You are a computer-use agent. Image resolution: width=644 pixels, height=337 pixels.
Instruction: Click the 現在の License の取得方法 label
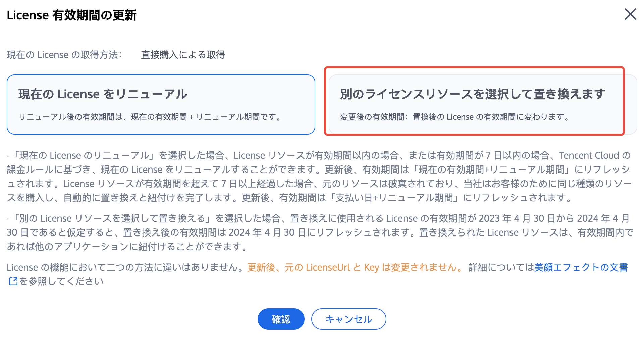pos(64,55)
